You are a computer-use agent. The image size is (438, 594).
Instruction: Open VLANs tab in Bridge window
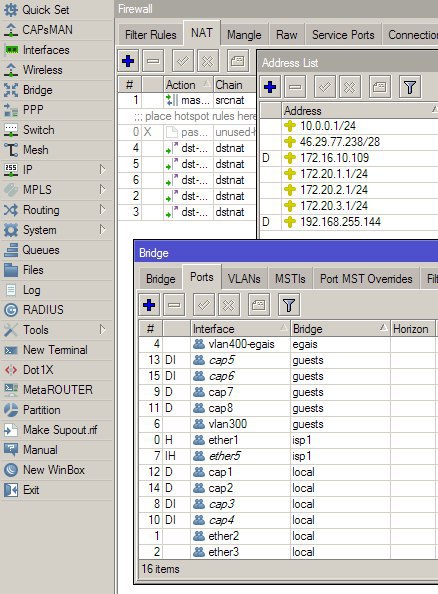(x=244, y=279)
